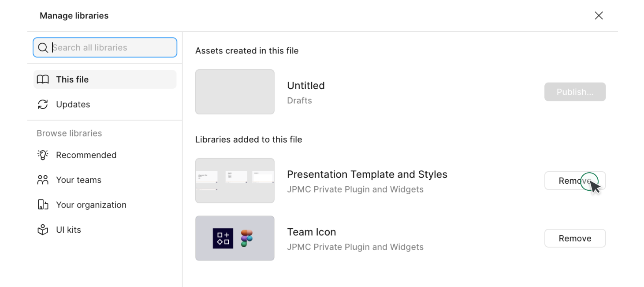Image resolution: width=644 pixels, height=287 pixels.
Task: Click the Your organization building icon
Action: point(42,204)
